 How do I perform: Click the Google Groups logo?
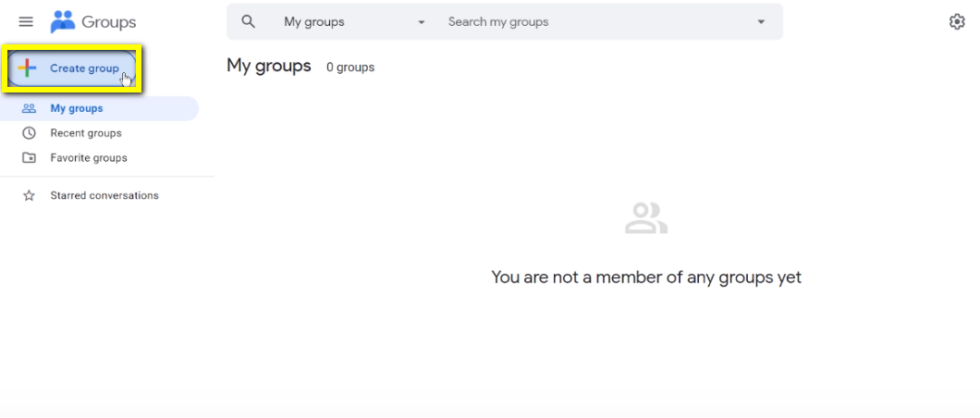[63, 22]
